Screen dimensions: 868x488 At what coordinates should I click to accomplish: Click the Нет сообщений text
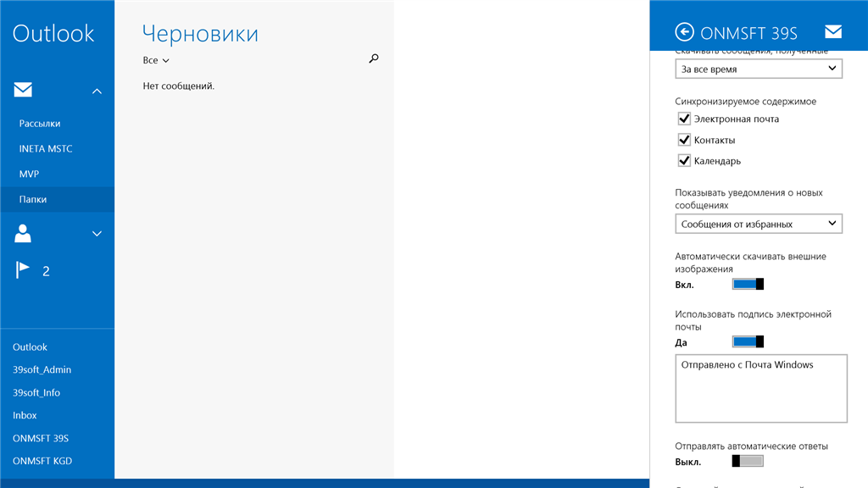tap(178, 86)
